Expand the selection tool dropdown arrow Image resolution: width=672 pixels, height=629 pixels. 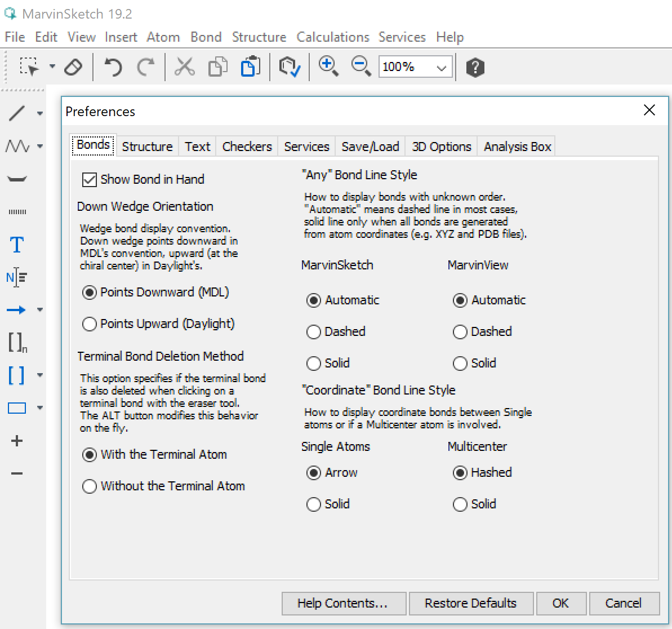(x=52, y=67)
